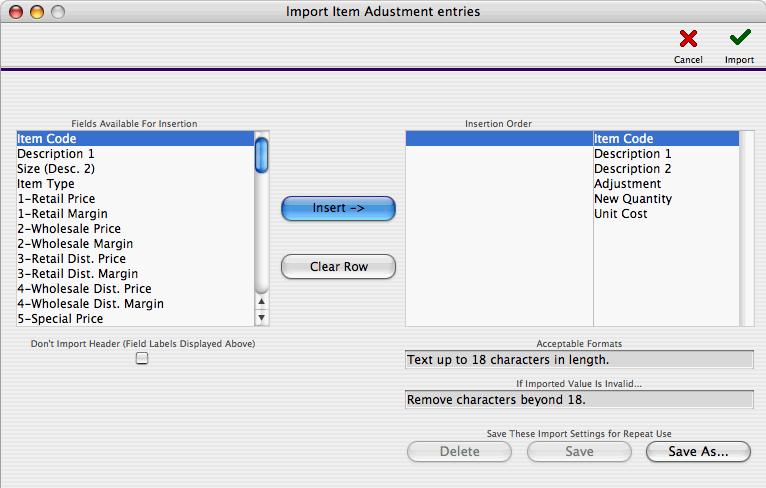Image resolution: width=766 pixels, height=488 pixels.
Task: Click the red X Cancel icon
Action: click(688, 39)
